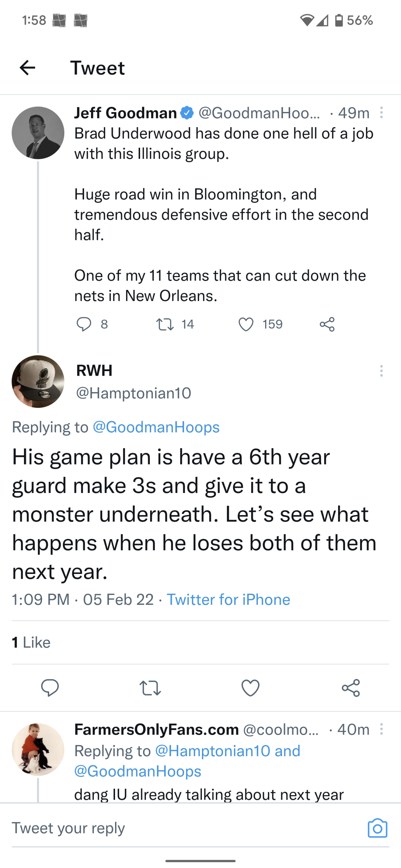Retweet Jeff Goodman's tweet
This screenshot has width=401, height=868.
coord(165,324)
